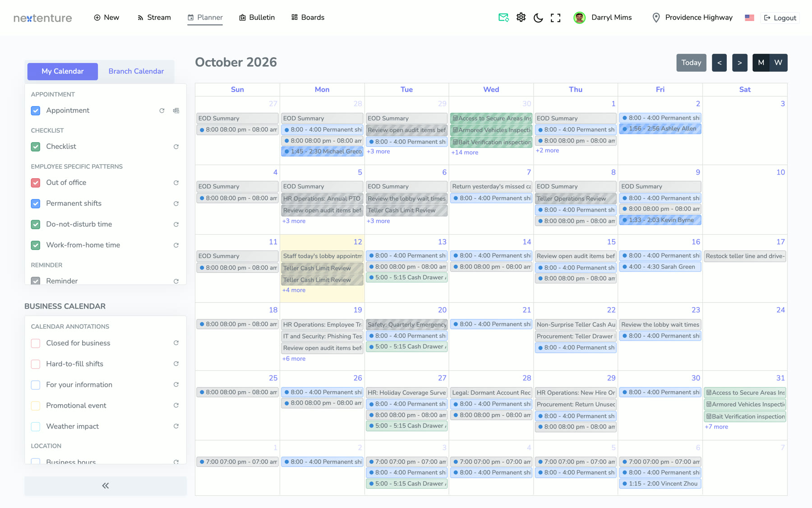
Task: Toggle dark mode moon icon
Action: 538,18
